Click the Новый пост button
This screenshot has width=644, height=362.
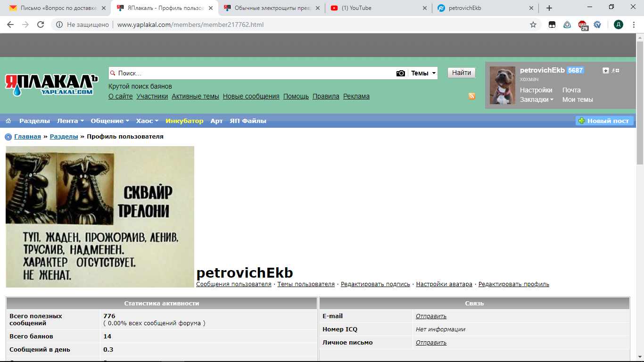(604, 121)
